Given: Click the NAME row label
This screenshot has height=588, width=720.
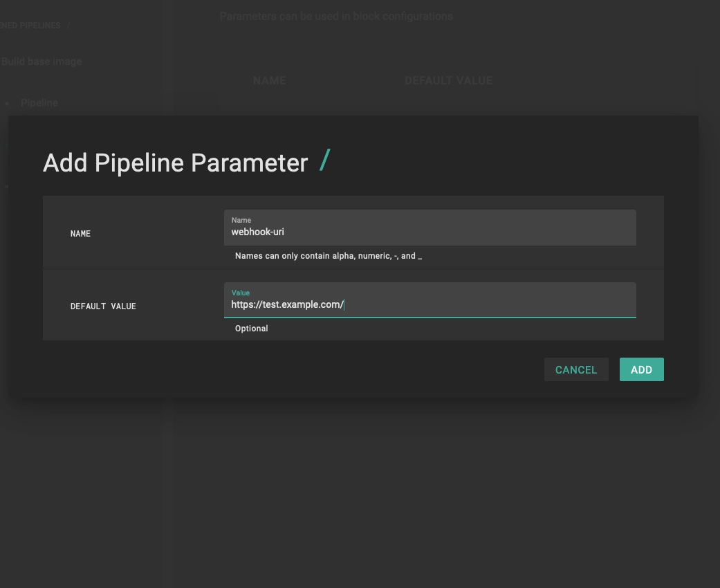Looking at the screenshot, I should [80, 233].
